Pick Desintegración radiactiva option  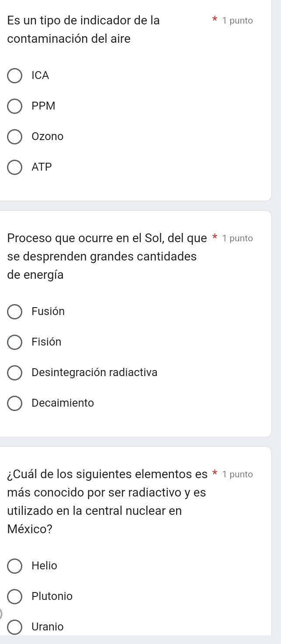[x=15, y=373]
